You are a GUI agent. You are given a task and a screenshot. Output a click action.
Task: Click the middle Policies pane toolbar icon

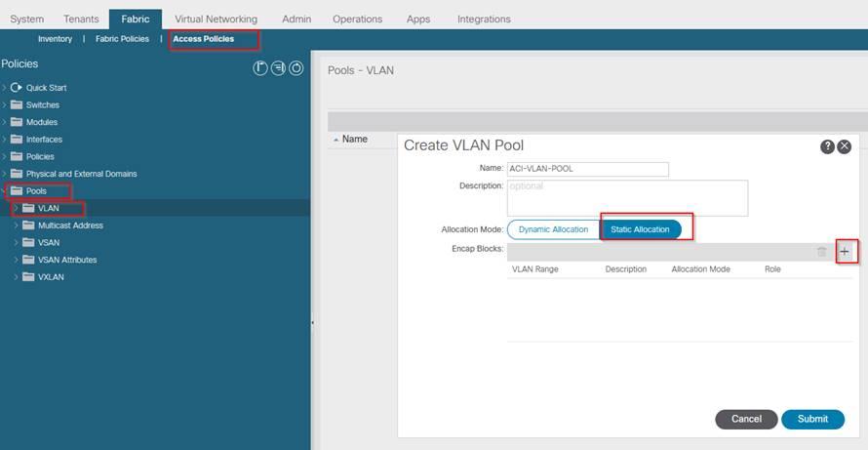click(278, 68)
